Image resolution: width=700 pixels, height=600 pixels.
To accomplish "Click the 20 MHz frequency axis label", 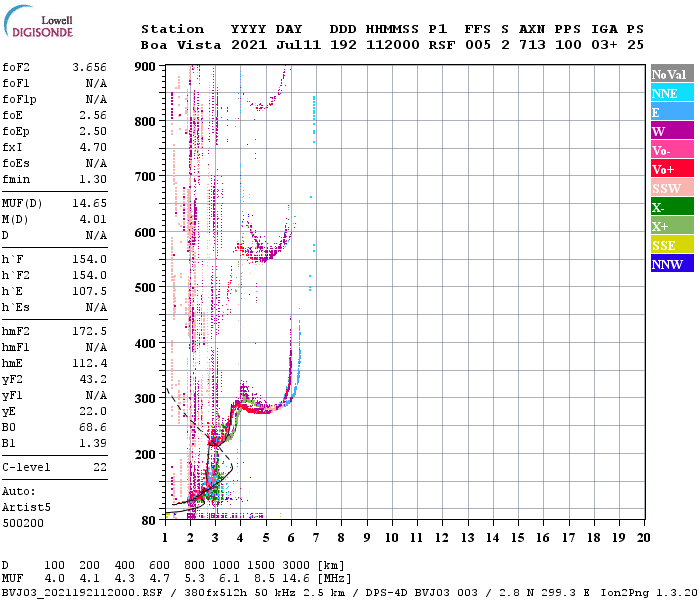I will point(643,538).
